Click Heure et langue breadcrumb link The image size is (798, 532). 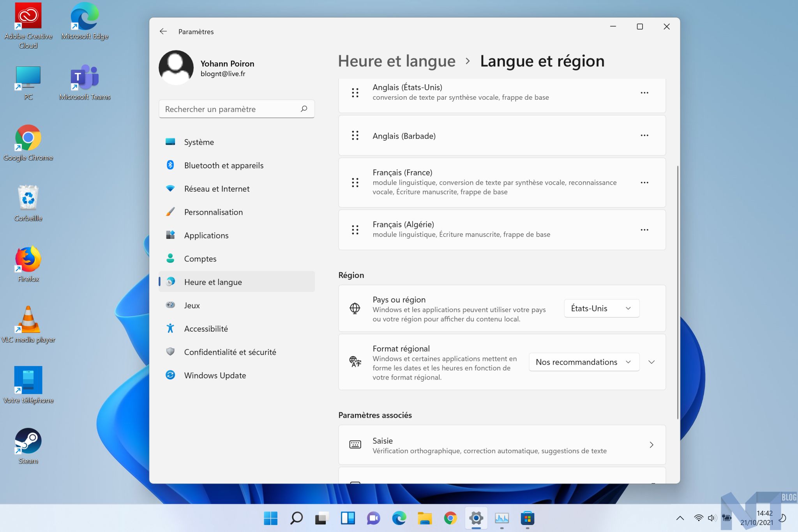[x=396, y=61]
